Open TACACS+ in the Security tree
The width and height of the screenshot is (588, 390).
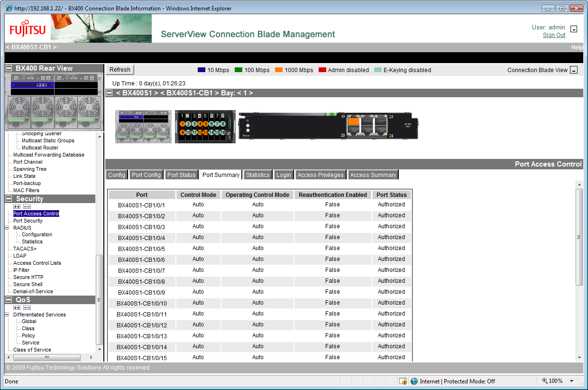pos(25,249)
